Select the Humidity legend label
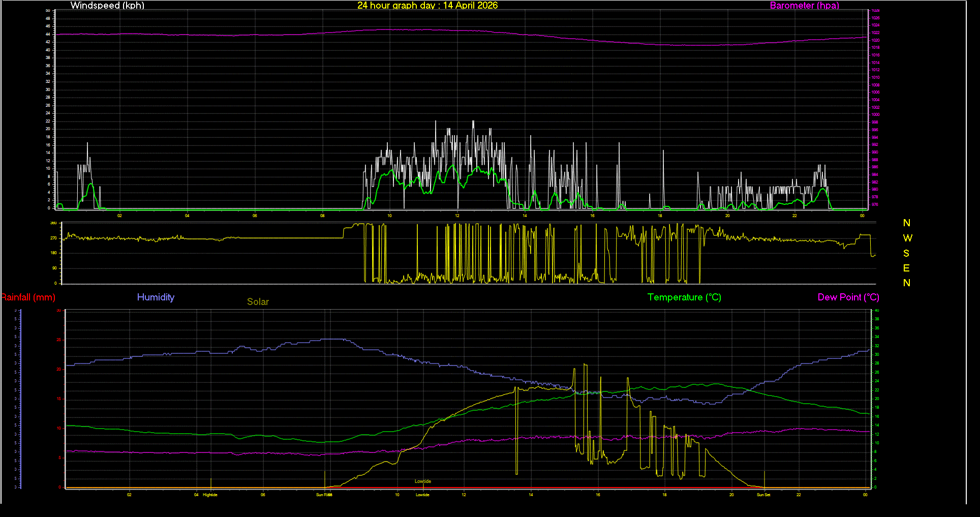Image resolution: width=980 pixels, height=517 pixels. [156, 297]
